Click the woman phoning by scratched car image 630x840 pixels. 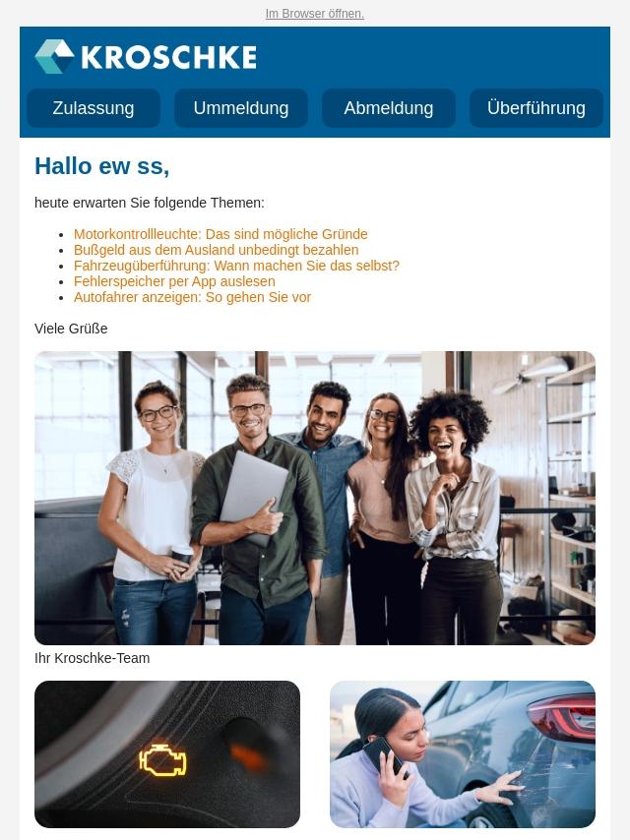pos(463,753)
